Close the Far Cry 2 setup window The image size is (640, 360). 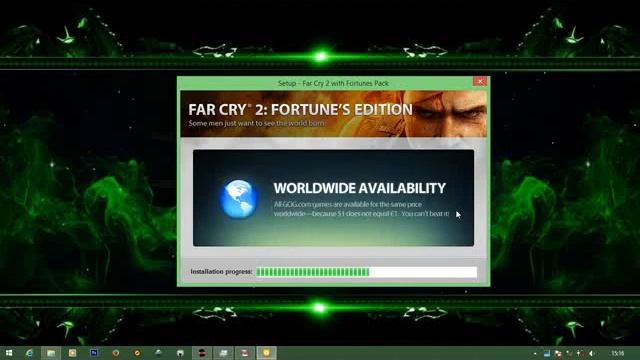pos(480,82)
